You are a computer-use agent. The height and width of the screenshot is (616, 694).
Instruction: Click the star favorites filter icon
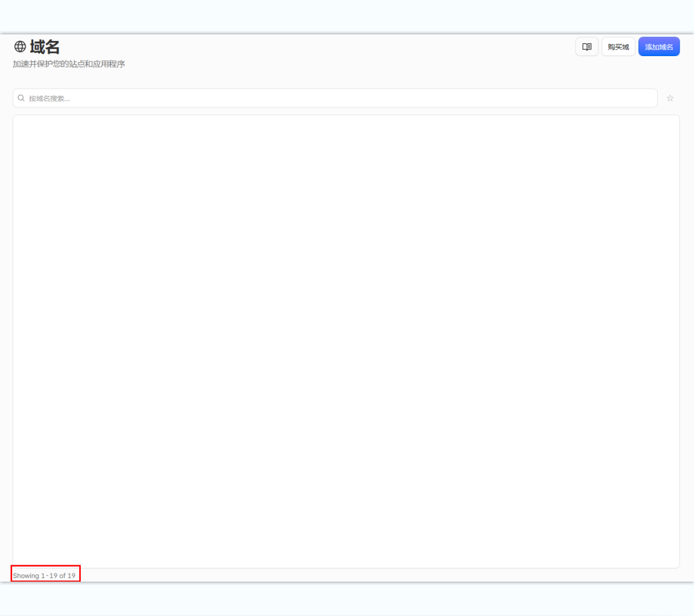coord(670,98)
